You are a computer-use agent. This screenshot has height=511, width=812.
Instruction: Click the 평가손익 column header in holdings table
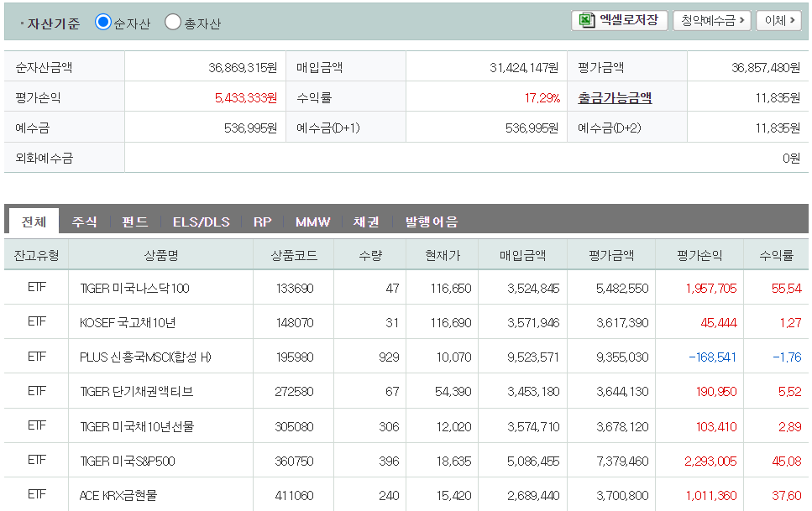(699, 255)
